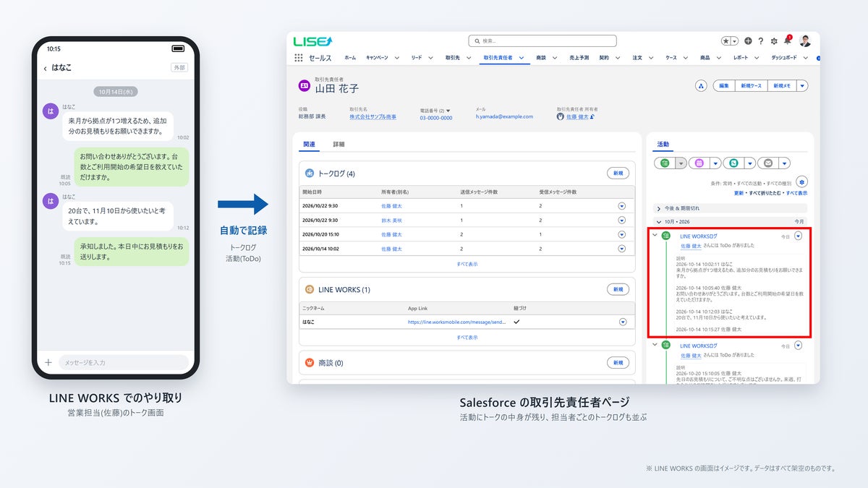Viewport: 868px width, 488px height.
Task: Open row menu for 2026/10/20 15:10 talk log
Action: (622, 234)
